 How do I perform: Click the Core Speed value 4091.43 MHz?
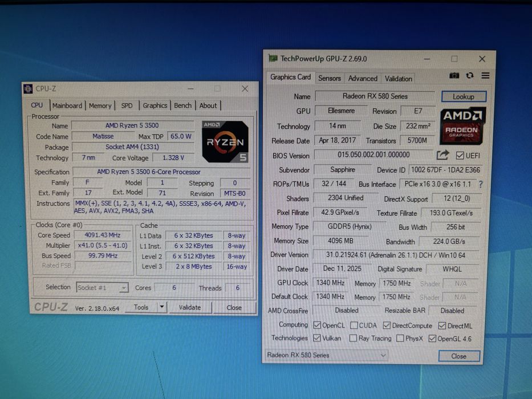point(103,235)
